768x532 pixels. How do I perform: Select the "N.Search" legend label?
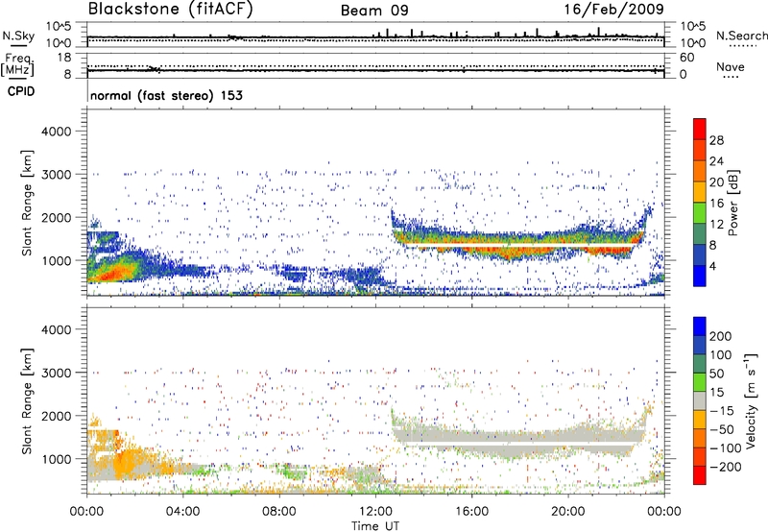coord(741,36)
